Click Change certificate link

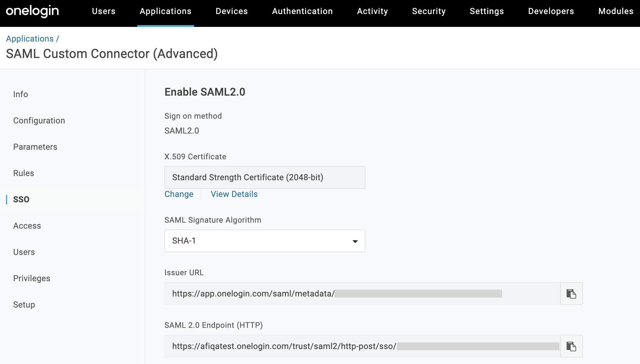point(179,194)
